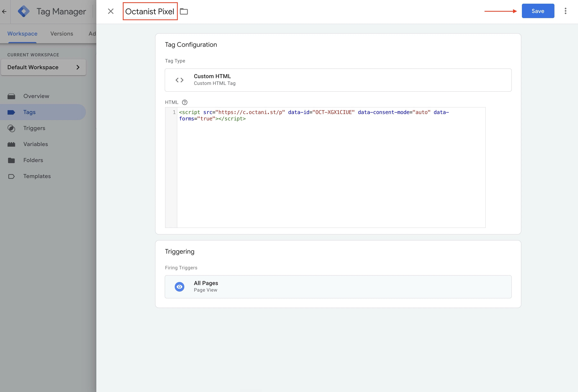Open the HTML help question mark icon

(x=184, y=102)
